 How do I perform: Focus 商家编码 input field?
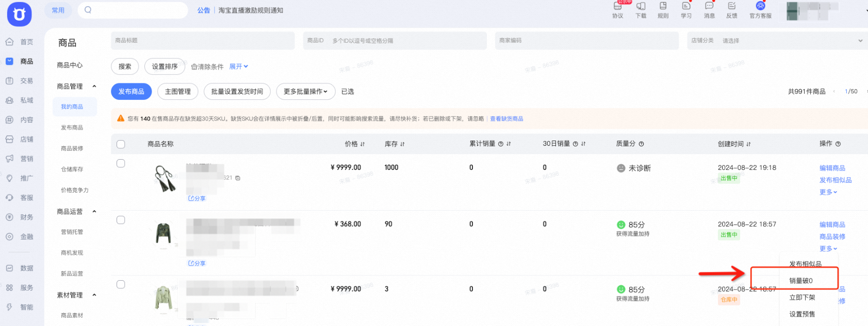tap(587, 41)
